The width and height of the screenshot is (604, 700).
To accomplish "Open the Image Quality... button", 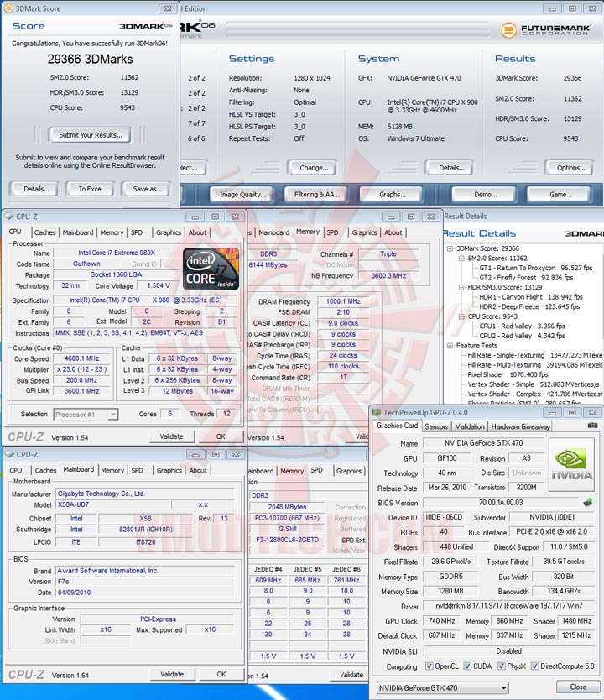I will pyautogui.click(x=242, y=194).
